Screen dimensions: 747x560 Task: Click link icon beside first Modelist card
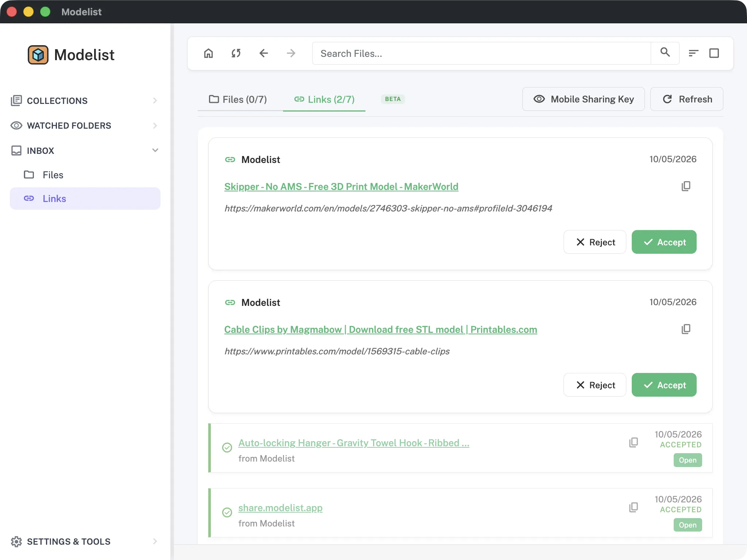point(230,159)
